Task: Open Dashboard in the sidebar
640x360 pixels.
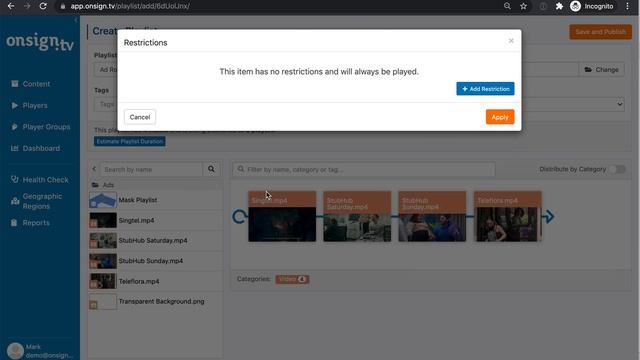Action: click(x=41, y=148)
